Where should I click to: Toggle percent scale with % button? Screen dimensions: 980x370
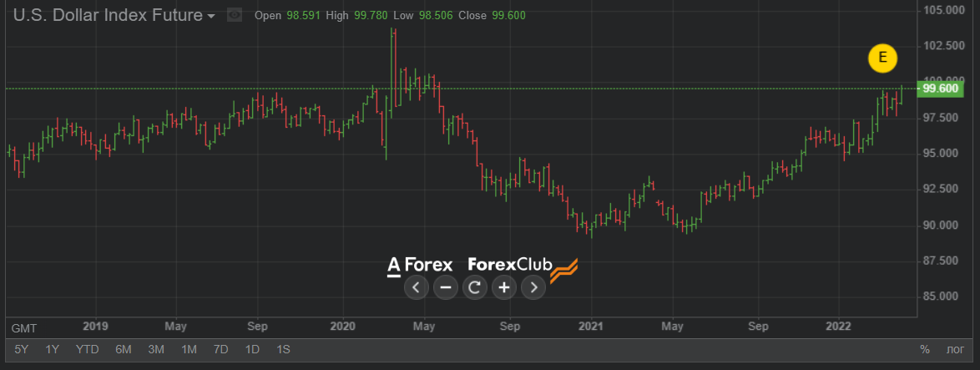[924, 349]
